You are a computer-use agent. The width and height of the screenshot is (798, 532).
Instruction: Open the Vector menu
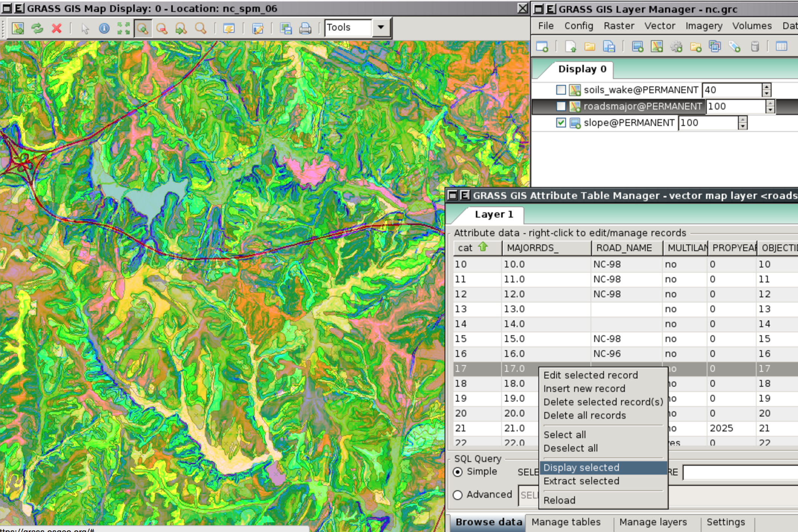[660, 26]
